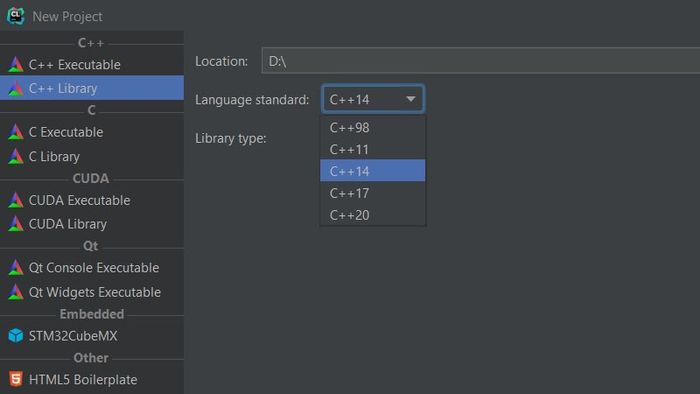Screen dimensions: 700x394
Task: Select the Qt Widgets Executable project type
Action: (92, 292)
